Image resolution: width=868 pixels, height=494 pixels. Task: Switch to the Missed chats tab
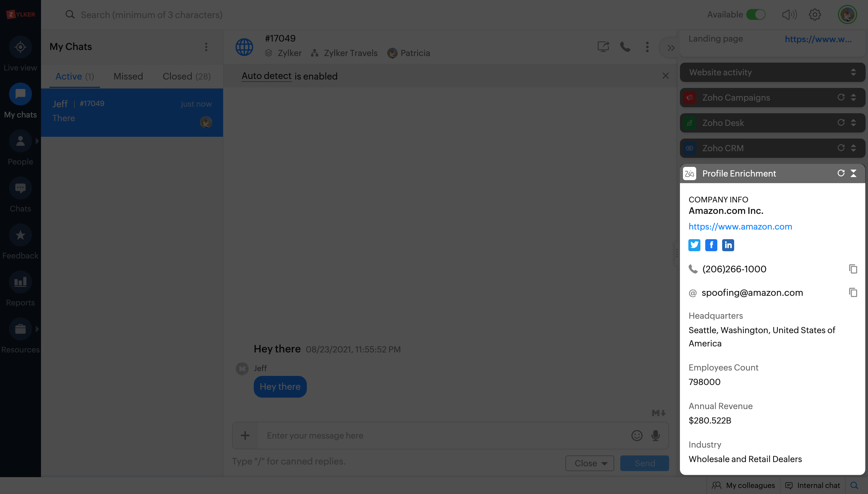(x=128, y=76)
